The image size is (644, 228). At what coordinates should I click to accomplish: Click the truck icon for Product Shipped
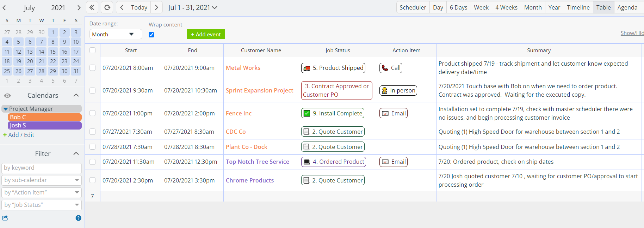[307, 68]
